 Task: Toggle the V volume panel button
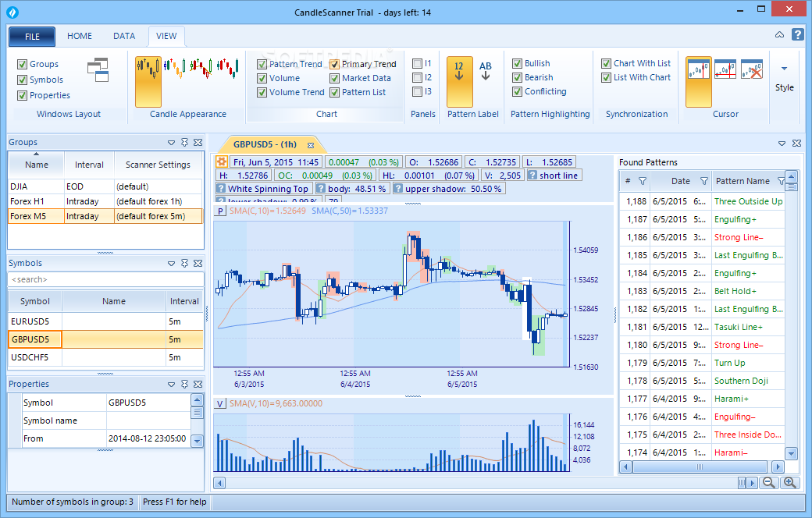[220, 403]
